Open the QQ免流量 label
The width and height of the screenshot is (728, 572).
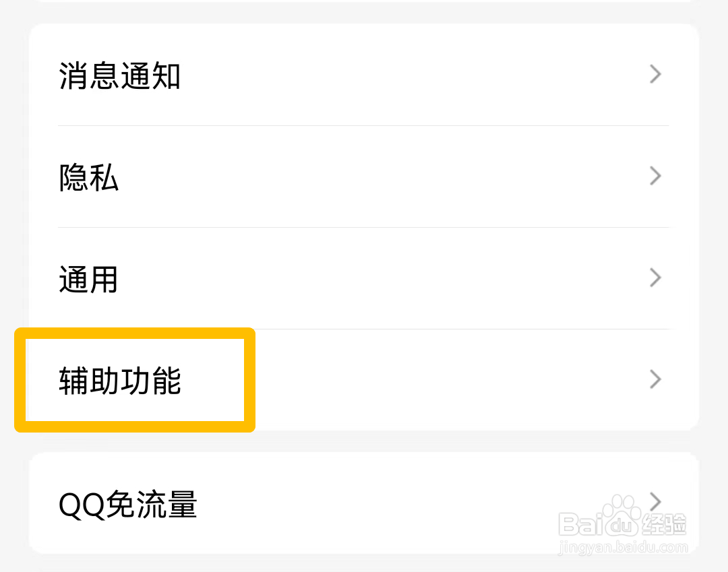click(128, 505)
